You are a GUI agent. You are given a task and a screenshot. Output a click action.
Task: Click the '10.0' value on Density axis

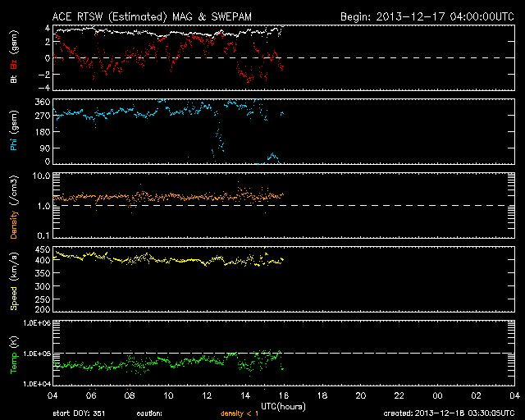pyautogui.click(x=41, y=176)
